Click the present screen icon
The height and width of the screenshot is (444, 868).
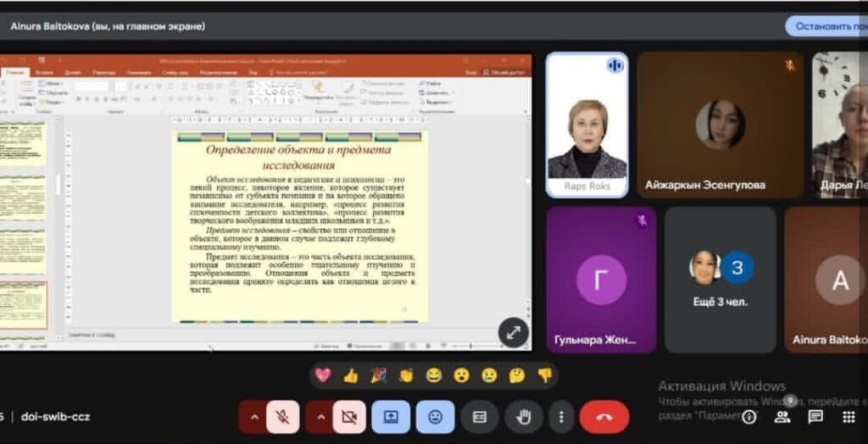pos(391,417)
